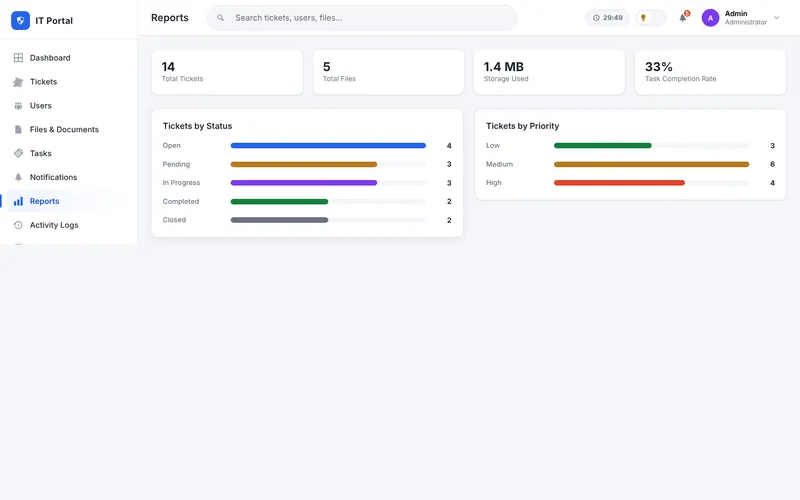Click the Tickets by Status heading

197,126
